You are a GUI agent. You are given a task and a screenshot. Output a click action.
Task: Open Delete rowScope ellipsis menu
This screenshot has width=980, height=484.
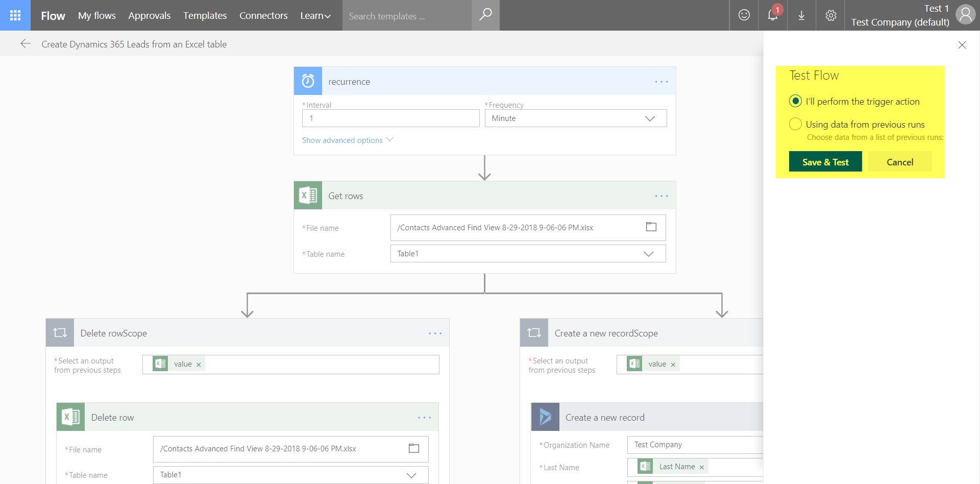click(435, 333)
